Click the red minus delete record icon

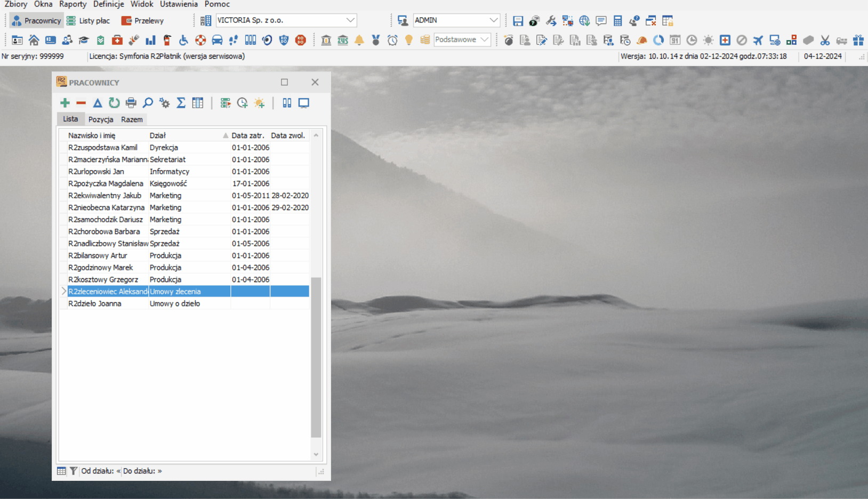[x=81, y=103]
